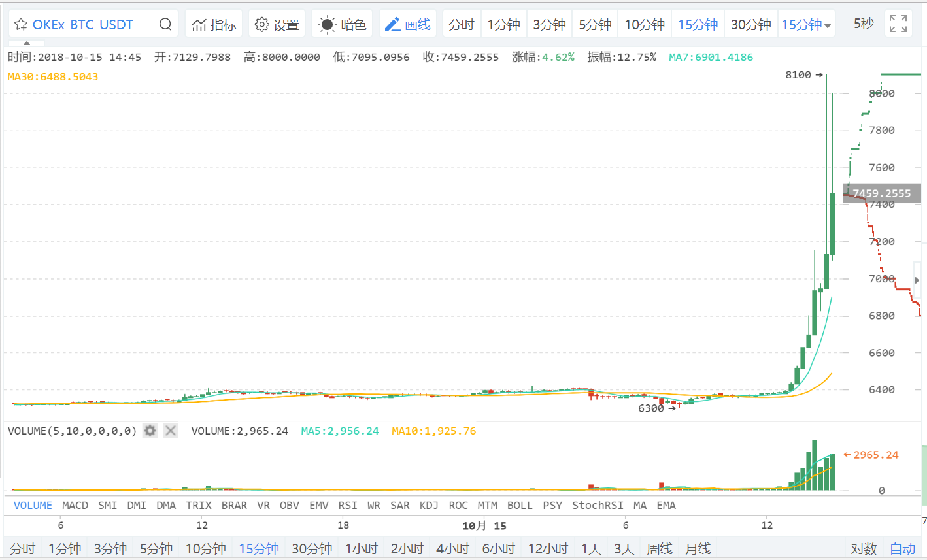The height and width of the screenshot is (560, 927).
Task: Select the BOLL indicator
Action: pos(520,506)
